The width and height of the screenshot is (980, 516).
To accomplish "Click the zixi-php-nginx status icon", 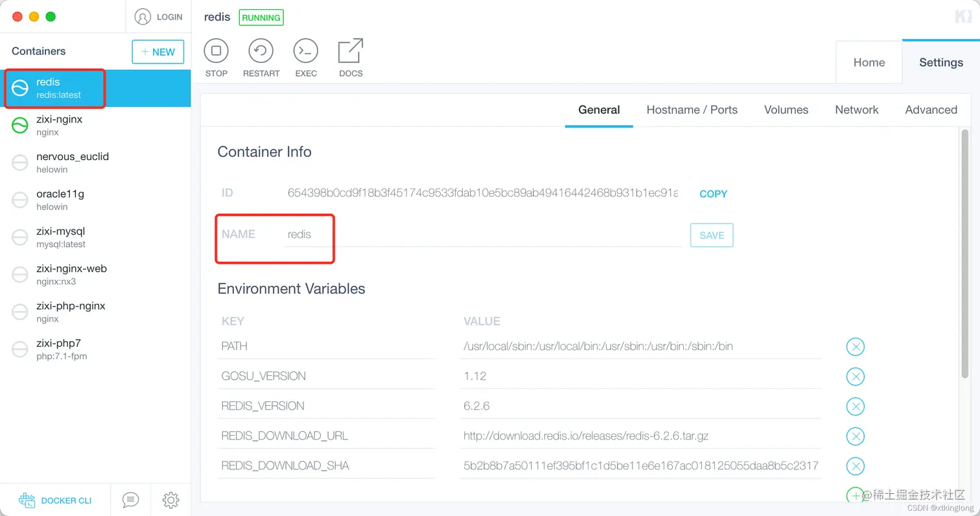I will coord(20,312).
